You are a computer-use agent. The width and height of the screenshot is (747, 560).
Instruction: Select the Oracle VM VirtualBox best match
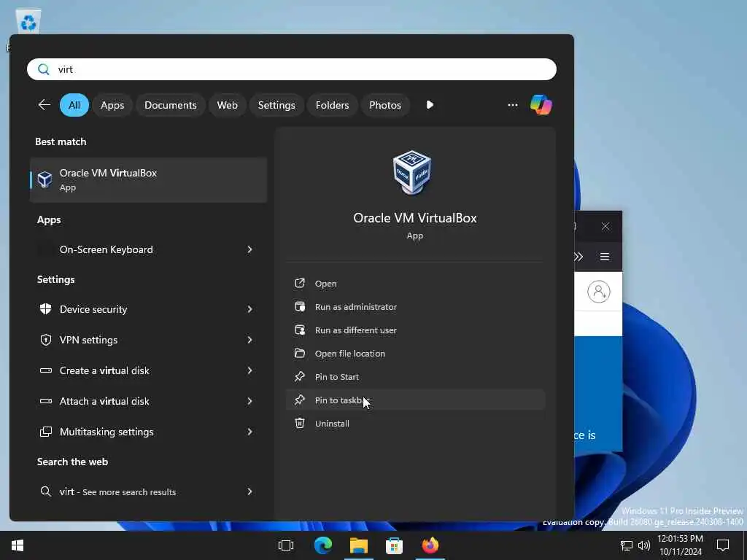148,180
